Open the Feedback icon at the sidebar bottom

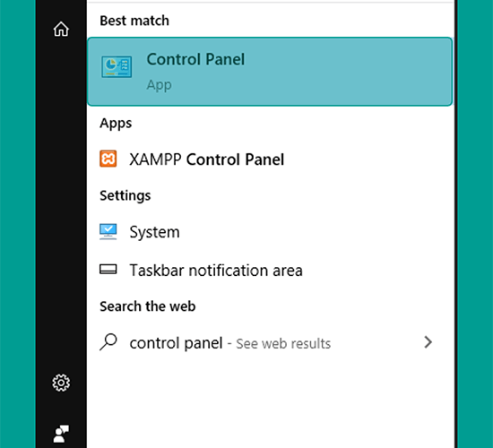(x=61, y=434)
